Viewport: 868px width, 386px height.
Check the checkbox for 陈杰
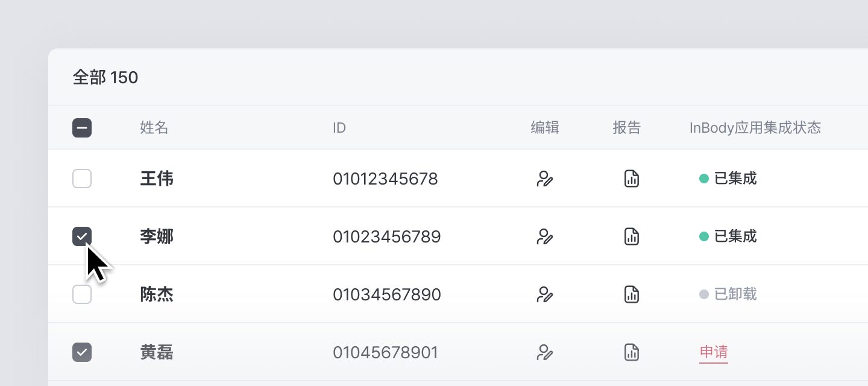point(82,294)
